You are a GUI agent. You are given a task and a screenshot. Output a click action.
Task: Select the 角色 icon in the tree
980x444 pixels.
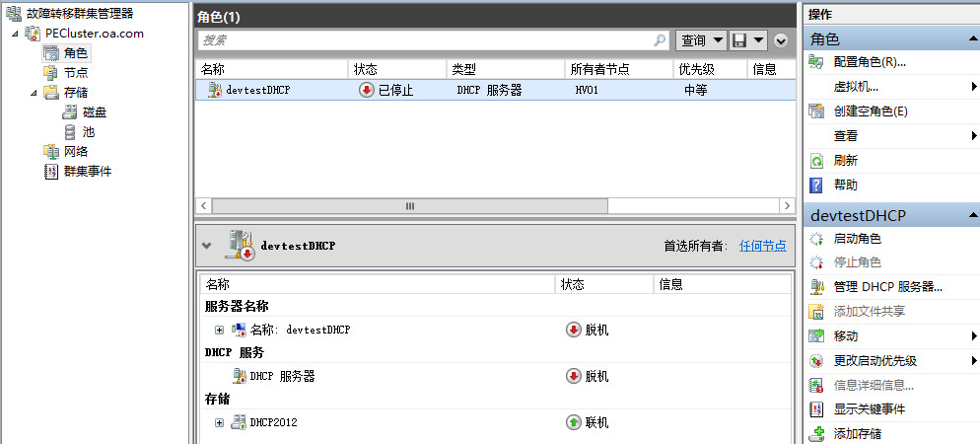(x=52, y=53)
